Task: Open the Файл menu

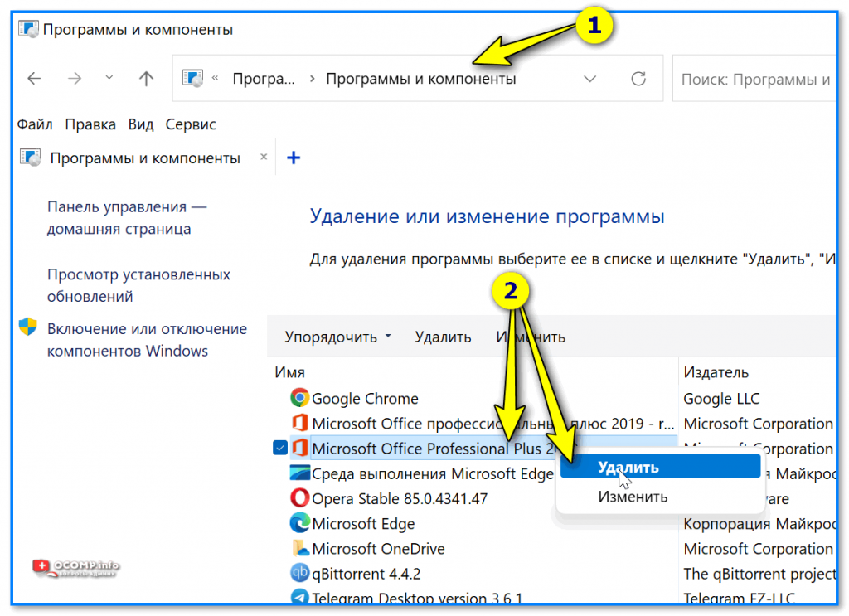Action: pyautogui.click(x=35, y=124)
